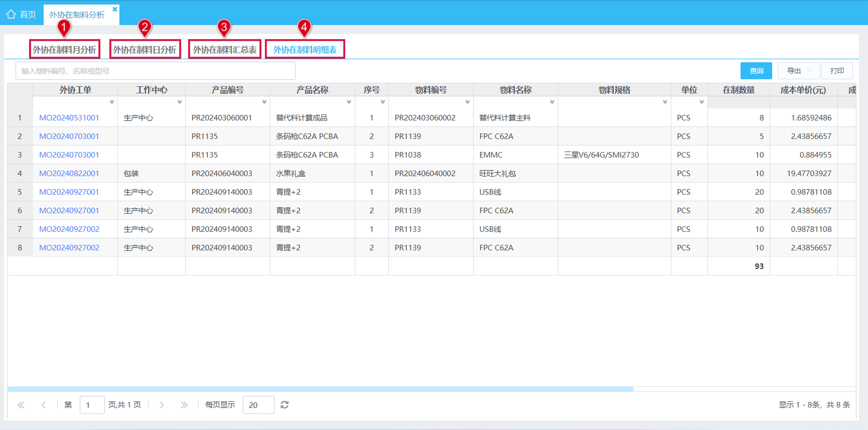This screenshot has width=868, height=430.
Task: Select the 外协在制料明细表 tab
Action: click(x=305, y=50)
